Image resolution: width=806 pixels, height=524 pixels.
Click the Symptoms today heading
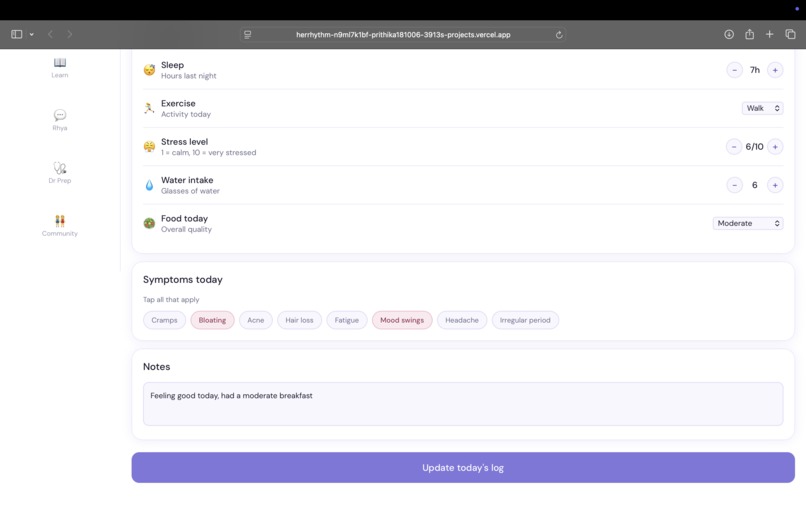182,279
